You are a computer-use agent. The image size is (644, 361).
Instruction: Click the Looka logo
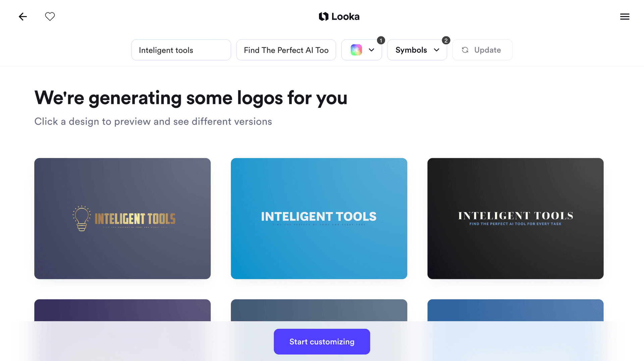coord(339,16)
